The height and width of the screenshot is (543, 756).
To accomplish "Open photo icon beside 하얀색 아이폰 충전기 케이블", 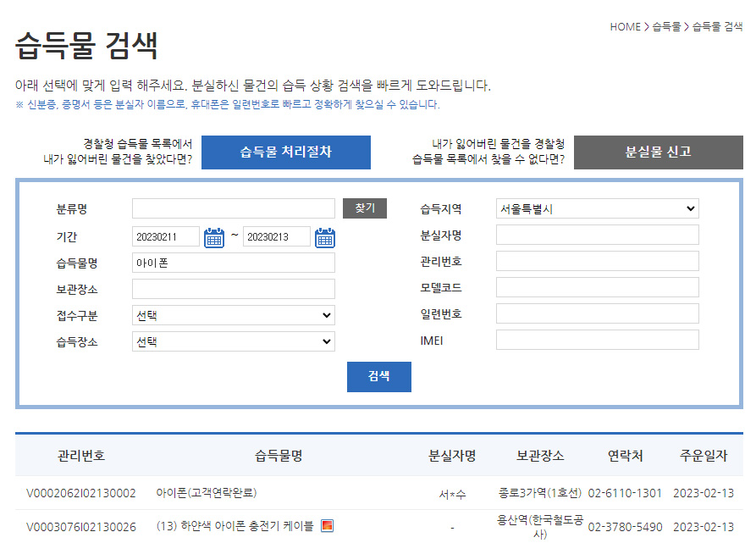I will tap(327, 526).
